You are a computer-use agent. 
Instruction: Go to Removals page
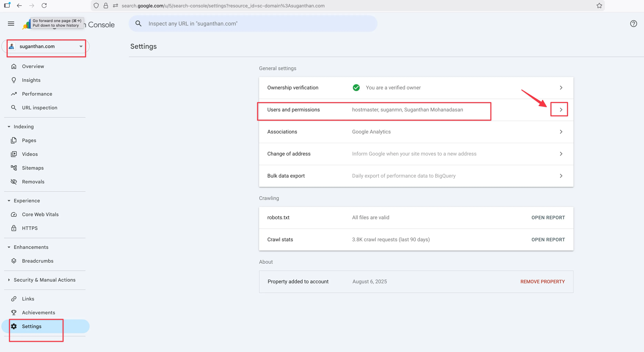point(33,182)
